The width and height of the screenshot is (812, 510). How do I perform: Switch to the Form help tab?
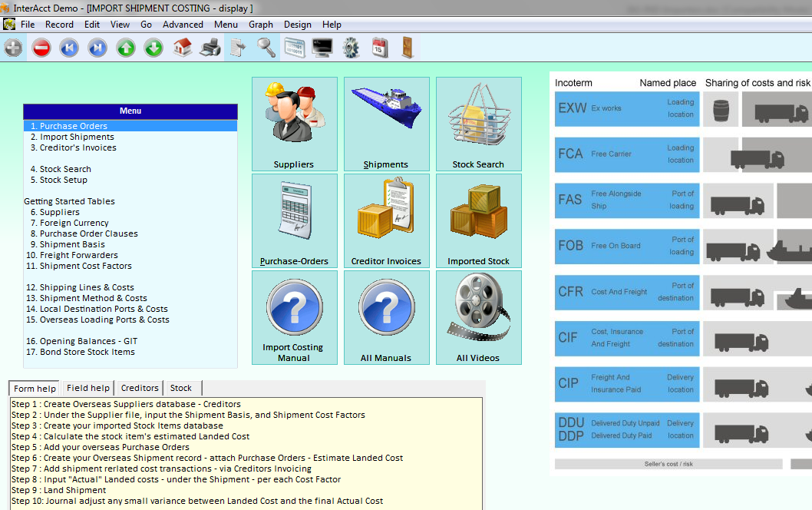click(x=35, y=388)
